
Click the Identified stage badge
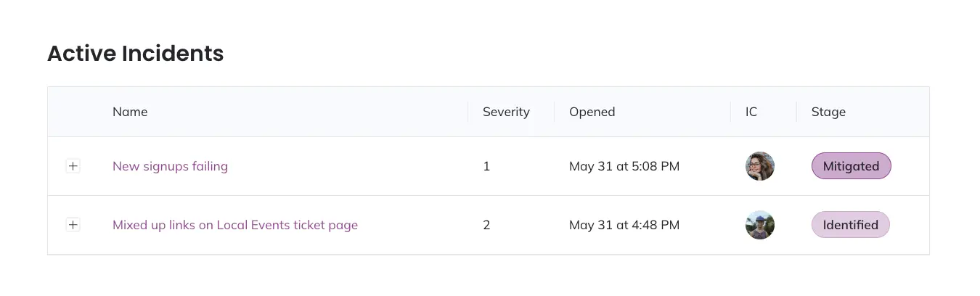click(850, 225)
